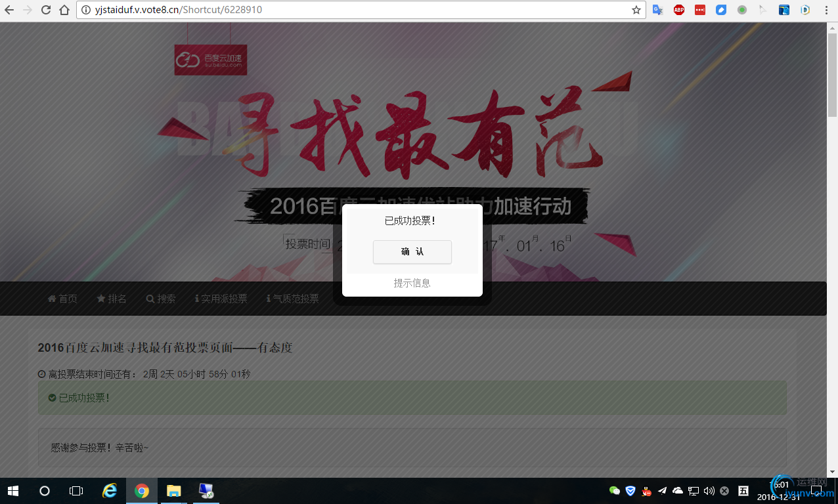Click the LastPass extension icon

(x=699, y=10)
